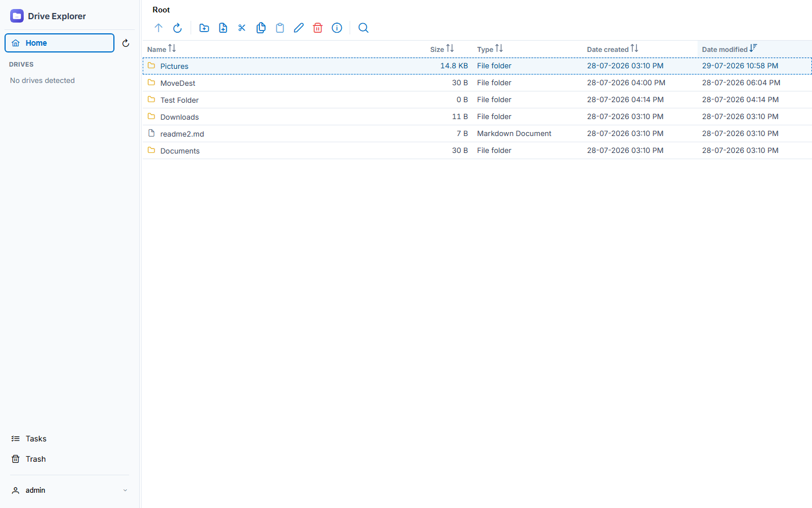Screen dimensions: 812x508
Task: Refresh the current folder listing
Action: click(x=177, y=28)
